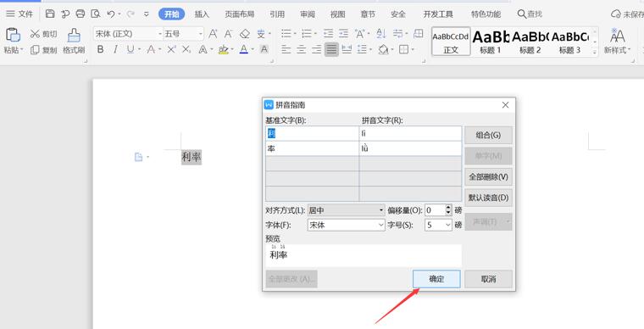
Task: Click the Cut (剪切) scissors button
Action: (x=43, y=34)
